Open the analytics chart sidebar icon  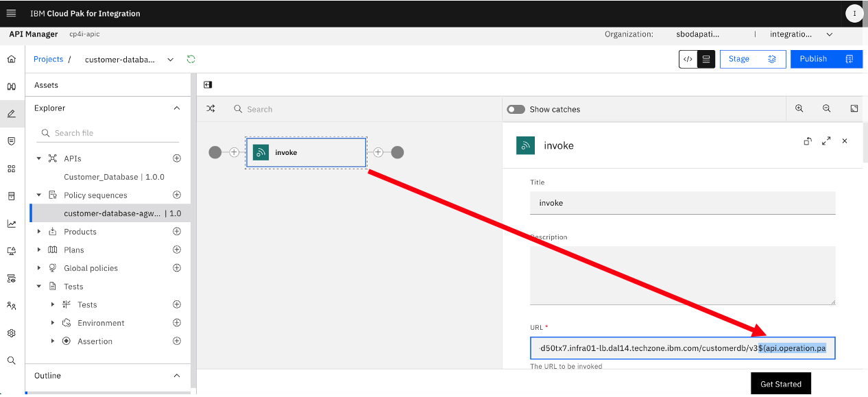pos(11,224)
